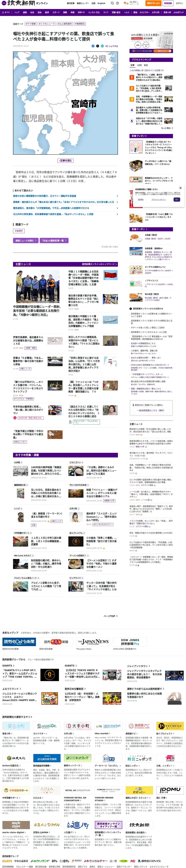Click ページTOP link

point(111,616)
